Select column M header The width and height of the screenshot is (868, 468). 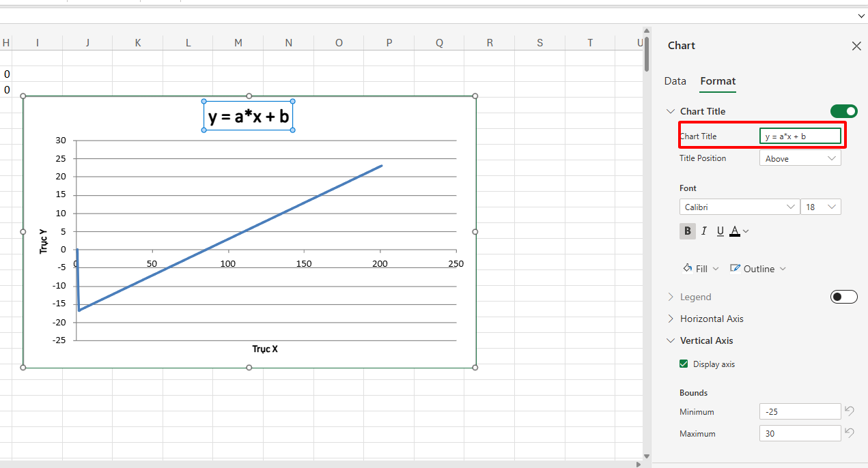[238, 43]
